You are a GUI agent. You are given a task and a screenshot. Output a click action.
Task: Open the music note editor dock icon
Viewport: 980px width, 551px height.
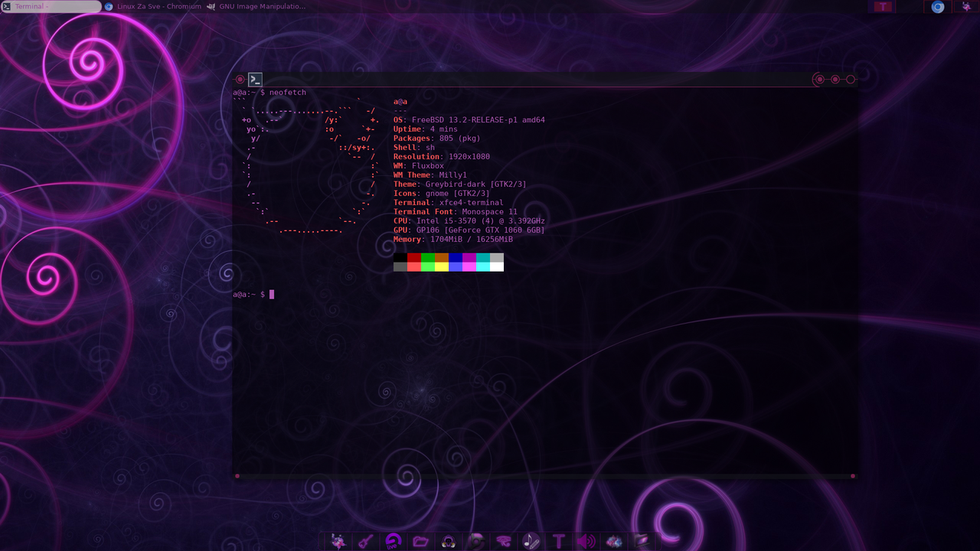(x=531, y=541)
